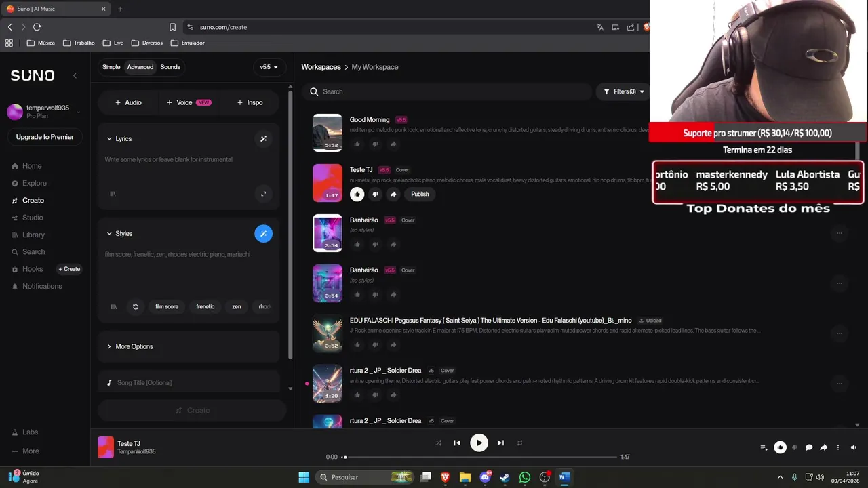This screenshot has height=488, width=868.
Task: Open WhatsApp from the Windows taskbar
Action: tap(525, 477)
